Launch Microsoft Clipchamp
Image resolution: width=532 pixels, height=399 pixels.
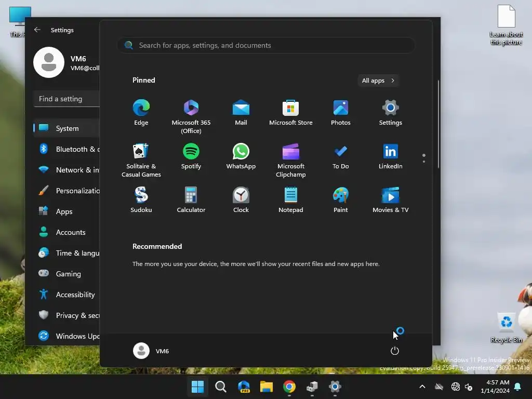point(291,160)
